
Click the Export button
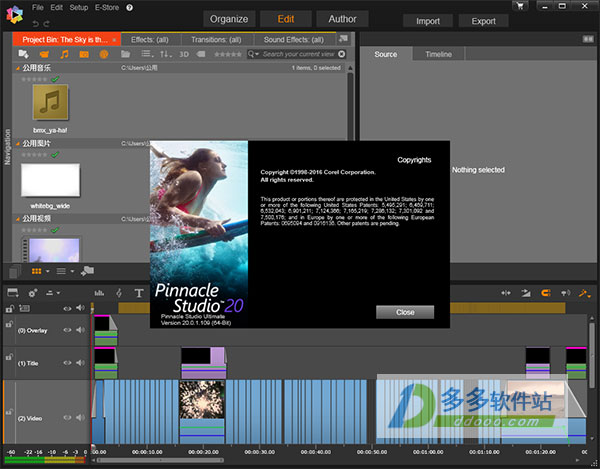pyautogui.click(x=483, y=21)
